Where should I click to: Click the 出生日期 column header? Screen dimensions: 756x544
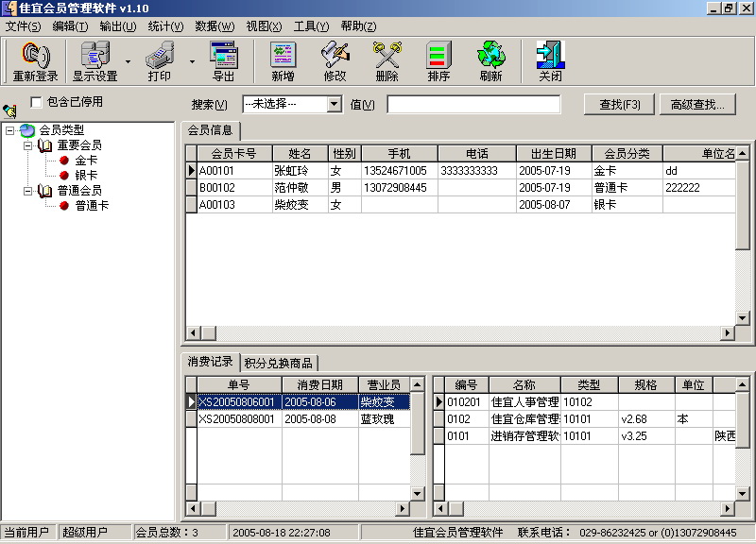pos(554,154)
